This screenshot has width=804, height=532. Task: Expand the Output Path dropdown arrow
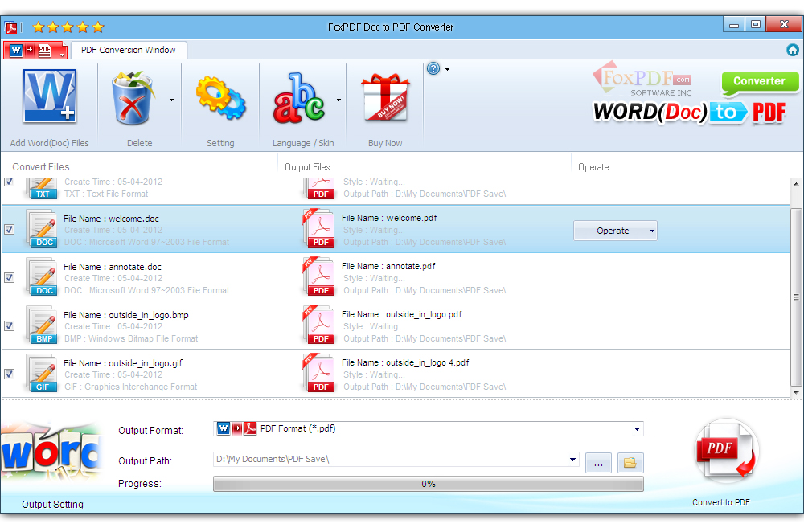click(572, 460)
